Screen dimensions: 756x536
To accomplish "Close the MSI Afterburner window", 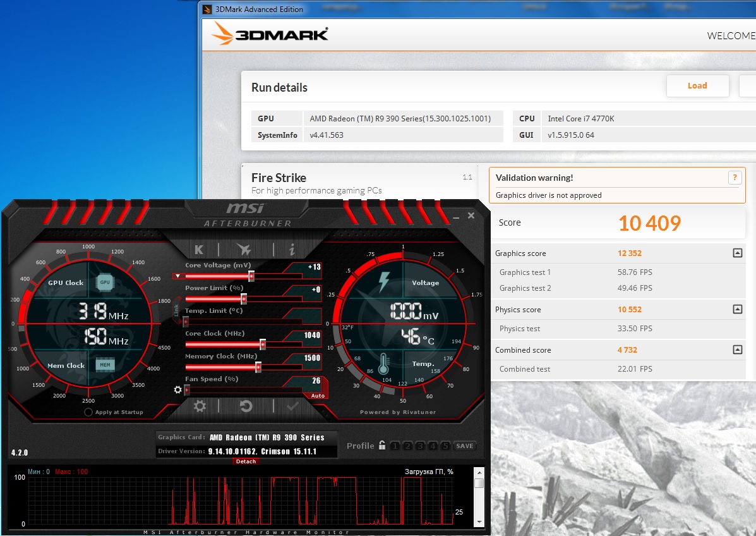I will click(x=471, y=216).
